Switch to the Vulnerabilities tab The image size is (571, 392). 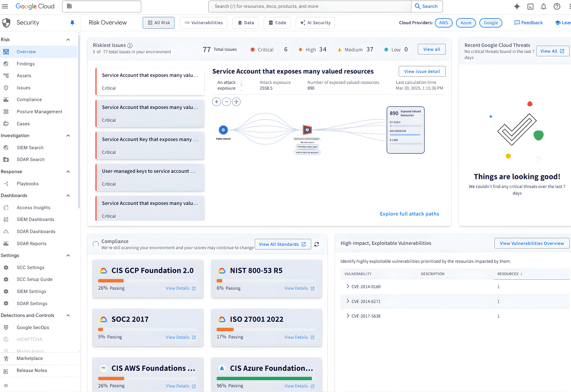(204, 23)
